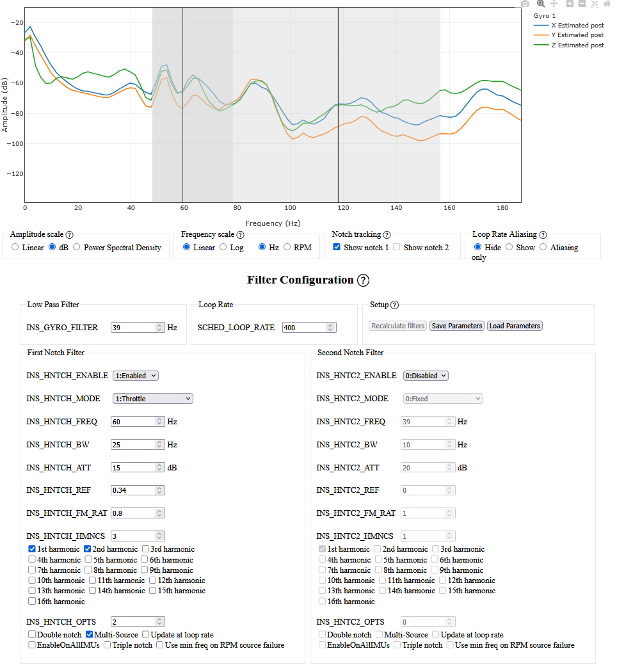Open the INS_HNTCH_ENABLE dropdown
The width and height of the screenshot is (617, 672).
coord(135,376)
